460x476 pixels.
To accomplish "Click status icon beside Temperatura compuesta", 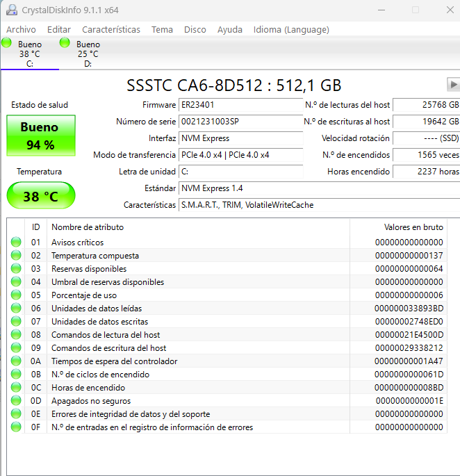I will coord(16,256).
